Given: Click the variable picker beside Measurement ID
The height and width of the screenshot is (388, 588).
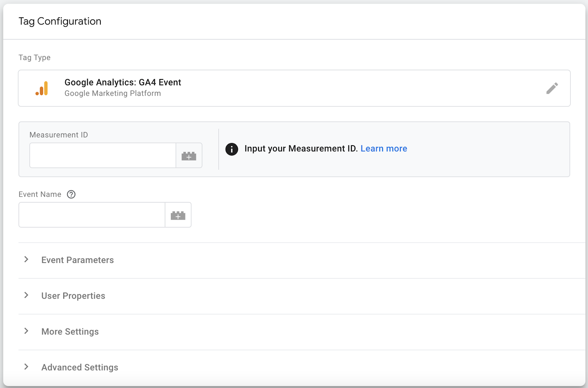Looking at the screenshot, I should pyautogui.click(x=189, y=156).
